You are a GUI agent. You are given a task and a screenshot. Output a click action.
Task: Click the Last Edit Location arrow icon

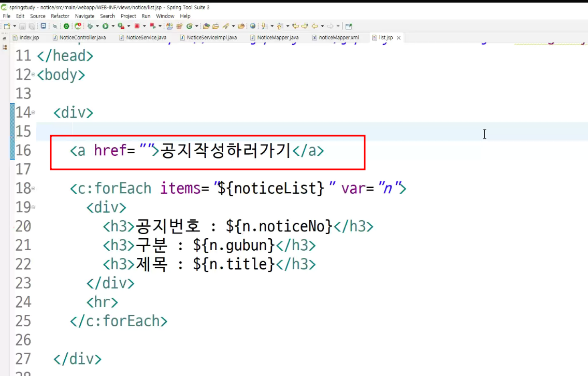click(x=295, y=26)
